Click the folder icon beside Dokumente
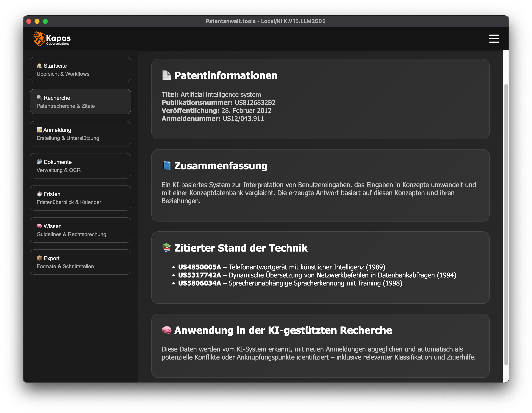This screenshot has height=413, width=532. (39, 162)
